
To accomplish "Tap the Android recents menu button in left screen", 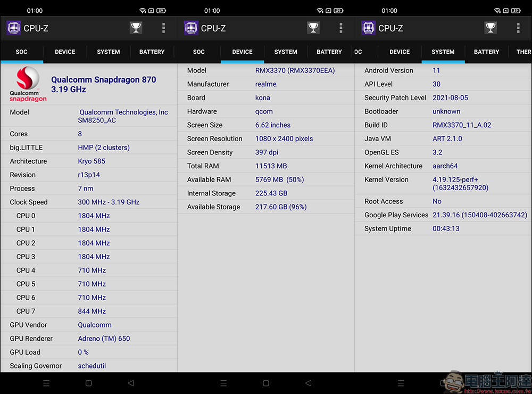I will point(46,383).
